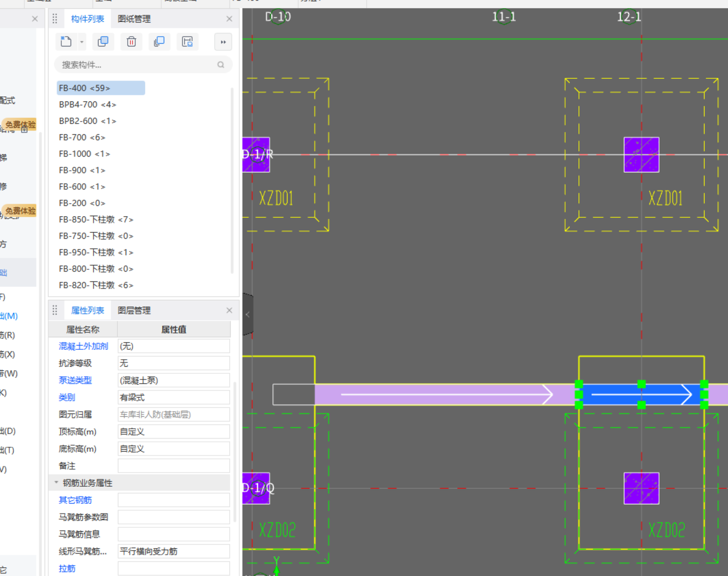Click the triple-stacked layers copy icon
This screenshot has height=576, width=728.
tap(159, 42)
